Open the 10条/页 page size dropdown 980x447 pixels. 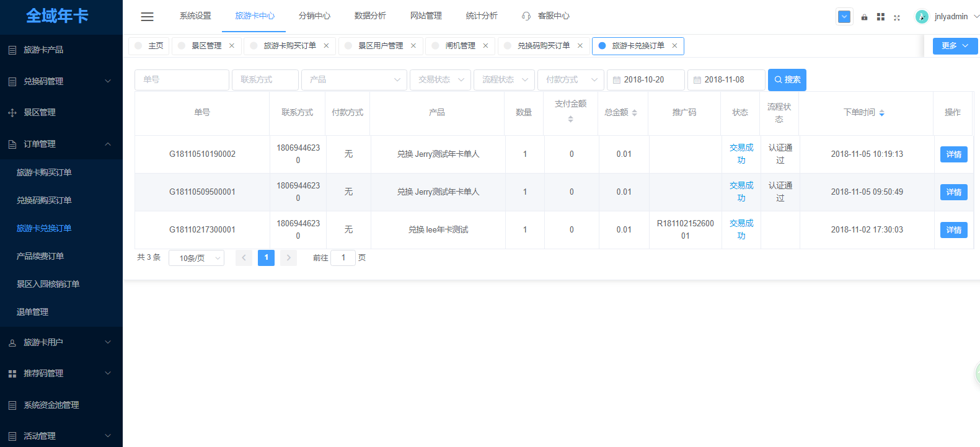pos(196,258)
